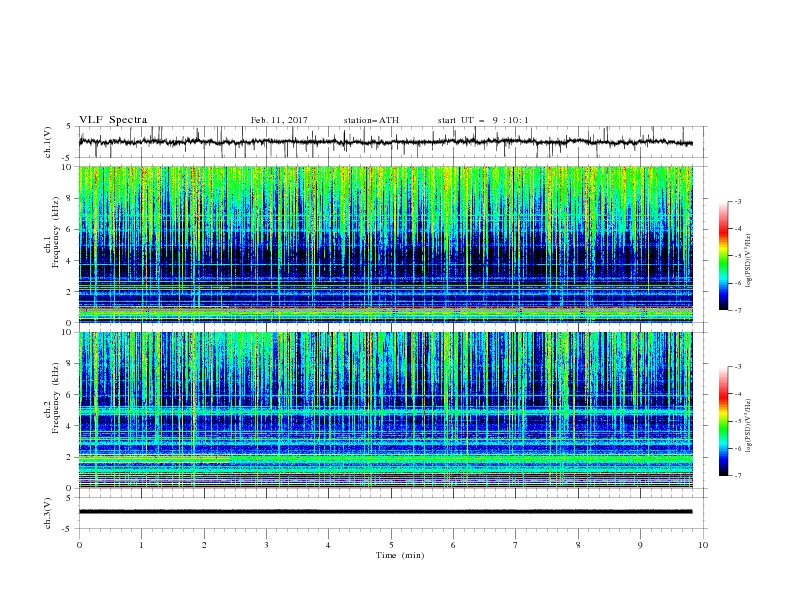792x612 pixels.
Task: Click the log(PSD) caption beside ch.2 color bar
Action: pos(749,425)
